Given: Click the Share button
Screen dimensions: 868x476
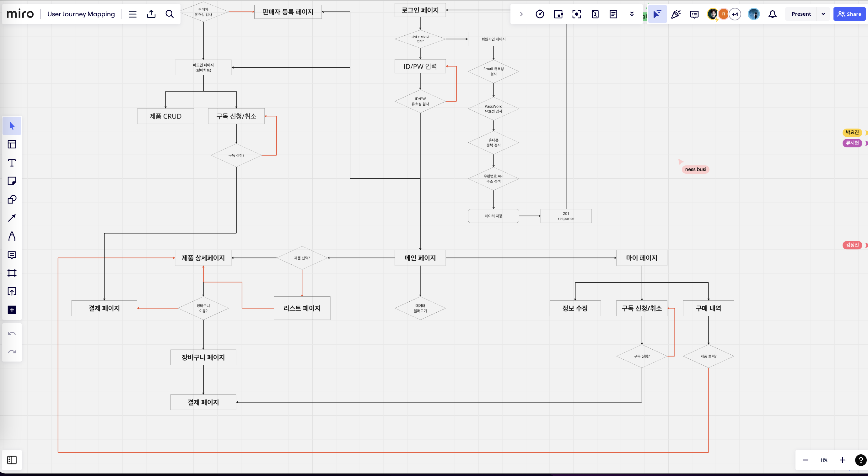Looking at the screenshot, I should [849, 14].
